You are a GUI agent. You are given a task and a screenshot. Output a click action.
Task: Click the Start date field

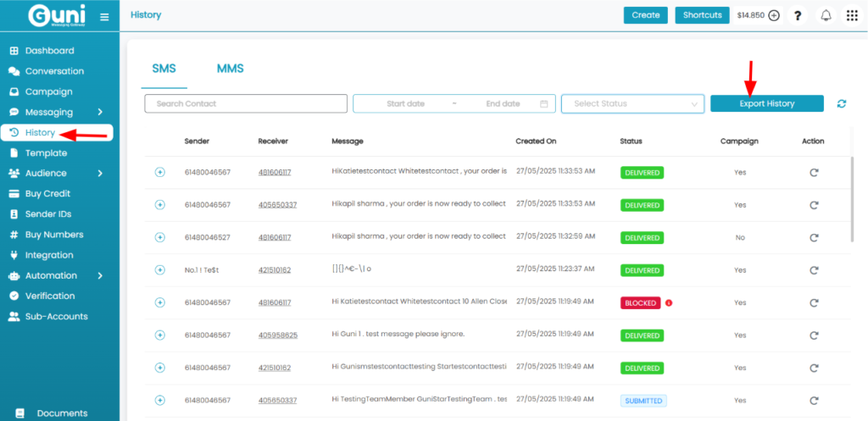click(405, 103)
